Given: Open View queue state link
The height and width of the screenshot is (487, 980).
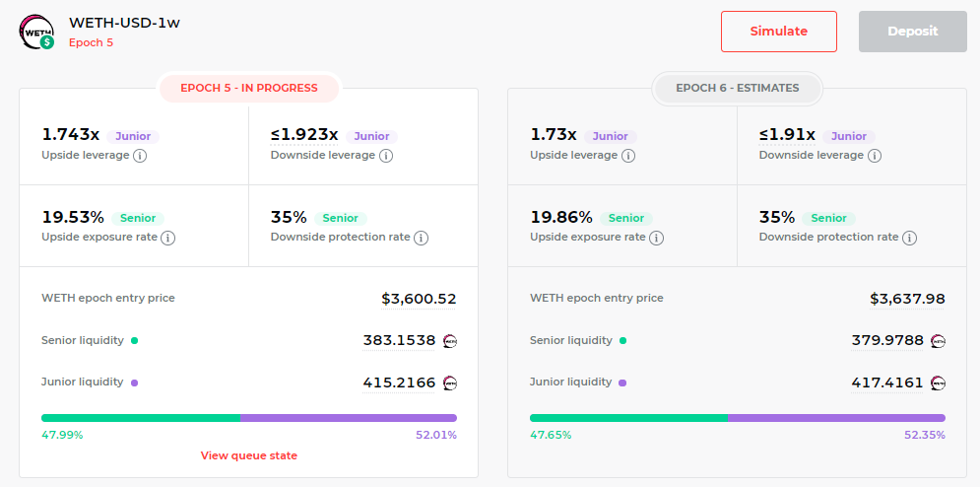Looking at the screenshot, I should 249,455.
